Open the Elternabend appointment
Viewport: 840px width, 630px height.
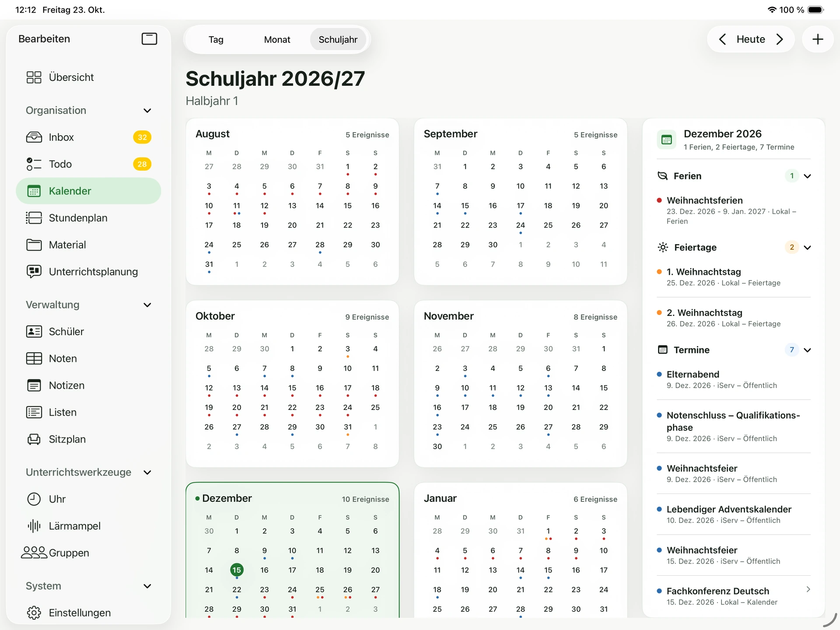(x=734, y=380)
